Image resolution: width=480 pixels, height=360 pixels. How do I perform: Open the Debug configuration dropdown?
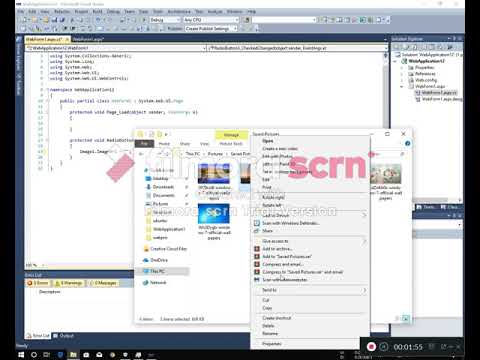164,20
